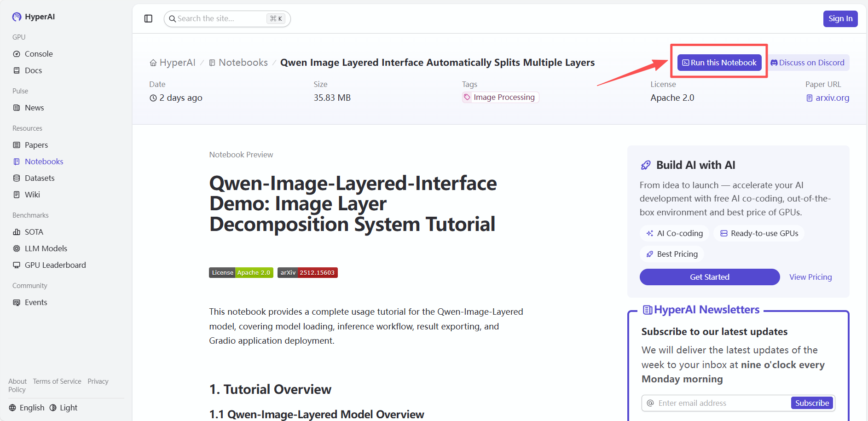The image size is (868, 421).
Task: Open the English language selector
Action: pos(27,408)
